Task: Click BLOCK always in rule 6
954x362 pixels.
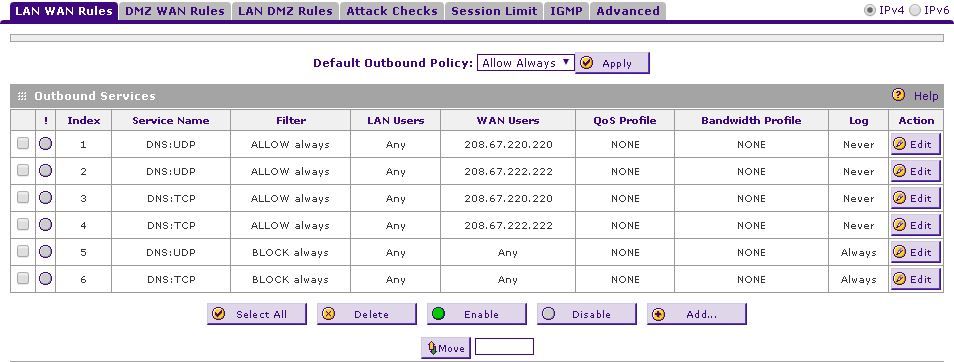Action: [x=290, y=279]
